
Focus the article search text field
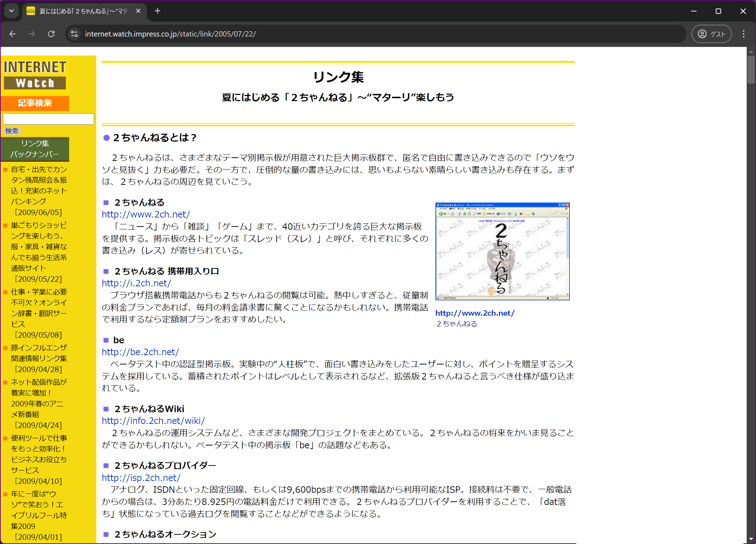coord(48,119)
